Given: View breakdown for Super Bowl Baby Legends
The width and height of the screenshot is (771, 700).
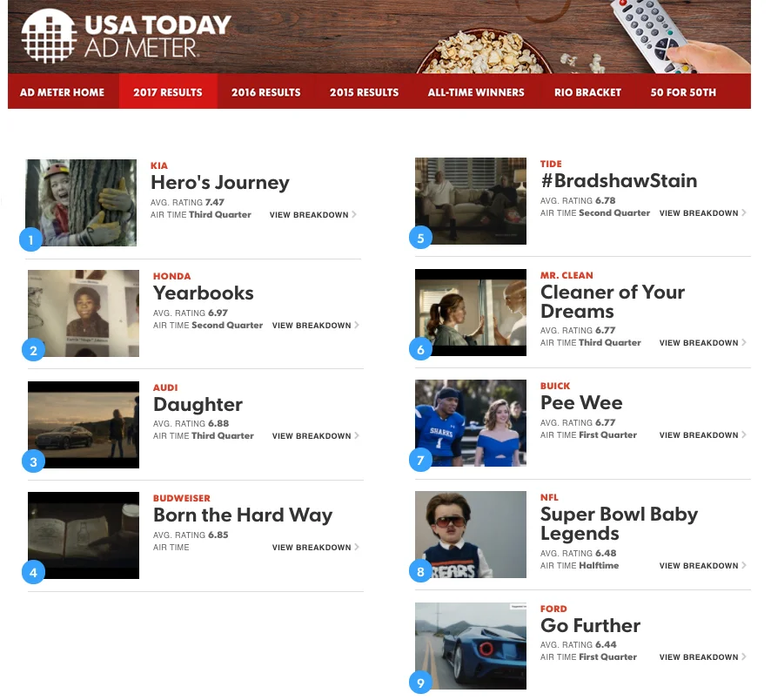Looking at the screenshot, I should tap(703, 566).
